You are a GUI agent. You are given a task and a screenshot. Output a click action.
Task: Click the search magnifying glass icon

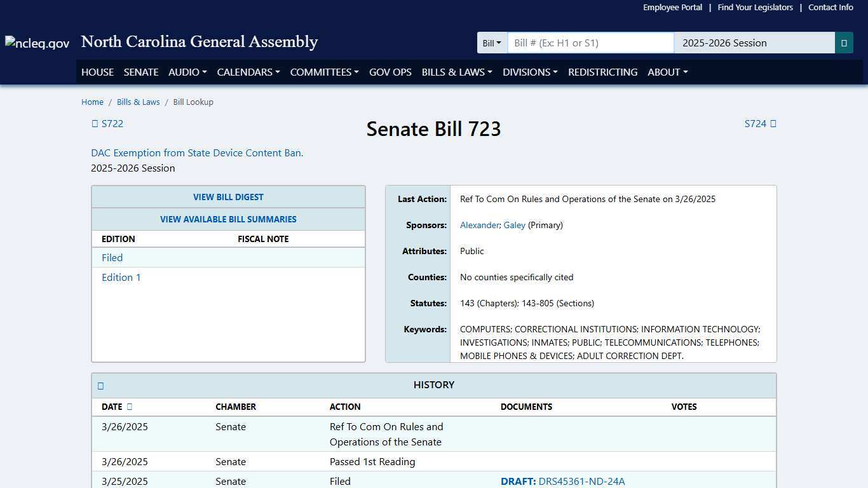pyautogui.click(x=844, y=43)
